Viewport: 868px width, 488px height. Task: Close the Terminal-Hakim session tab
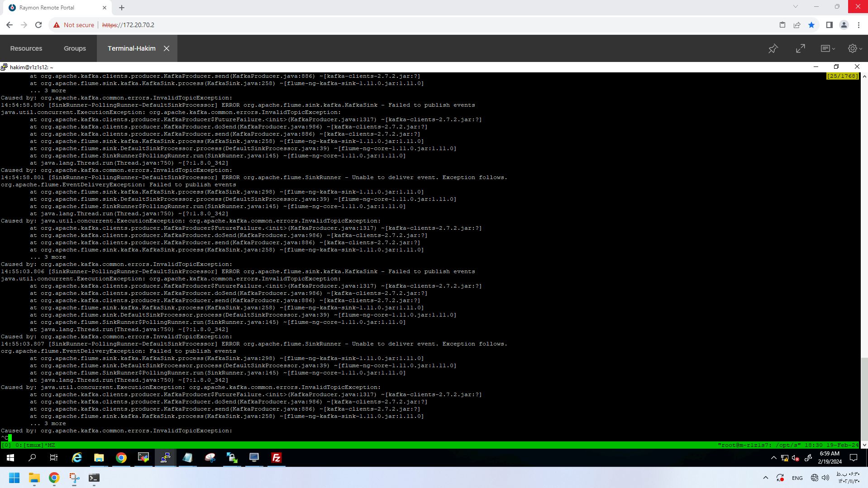[167, 48]
